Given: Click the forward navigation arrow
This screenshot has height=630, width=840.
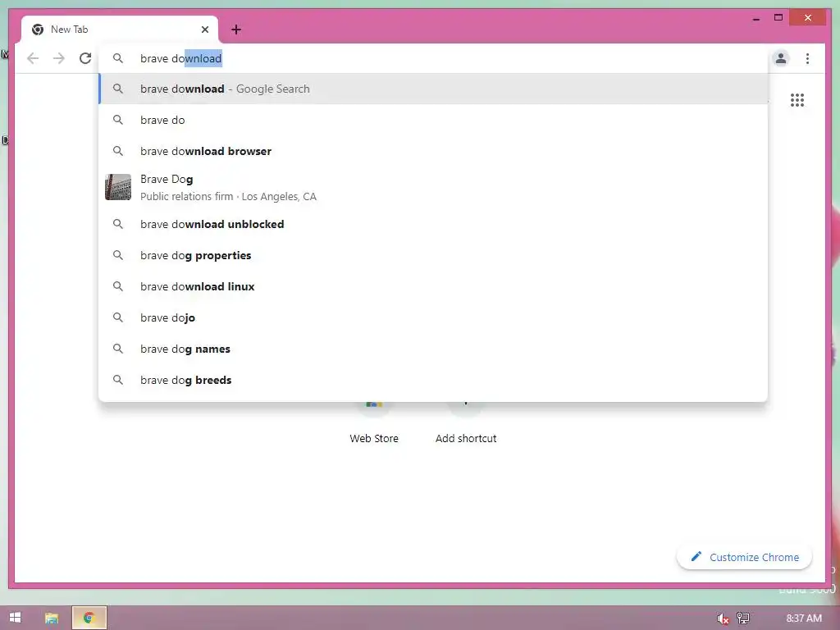Looking at the screenshot, I should 59,58.
